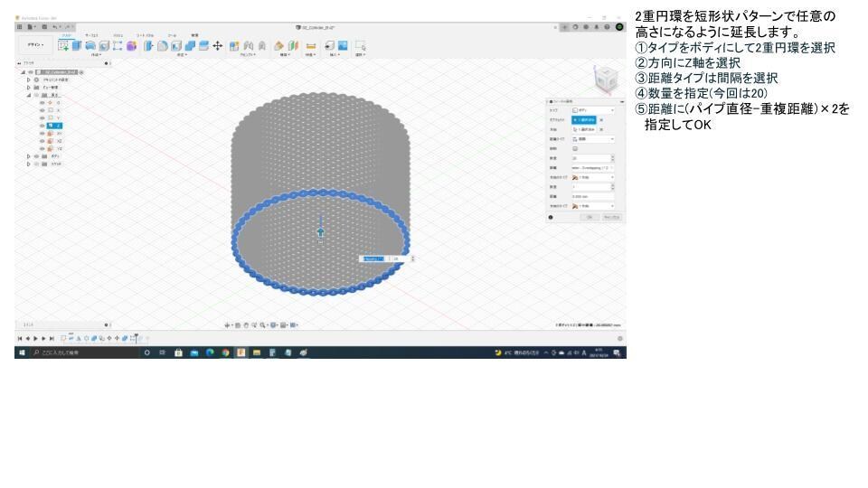The image size is (868, 488).
Task: Toggle visibility of the Y axis
Action: click(x=42, y=117)
